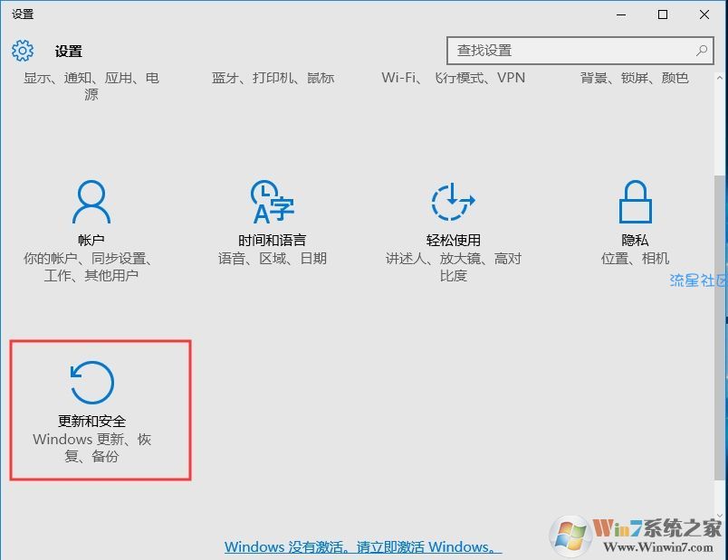Click the magnifier icon in search box
The width and height of the screenshot is (728, 560).
pyautogui.click(x=702, y=50)
